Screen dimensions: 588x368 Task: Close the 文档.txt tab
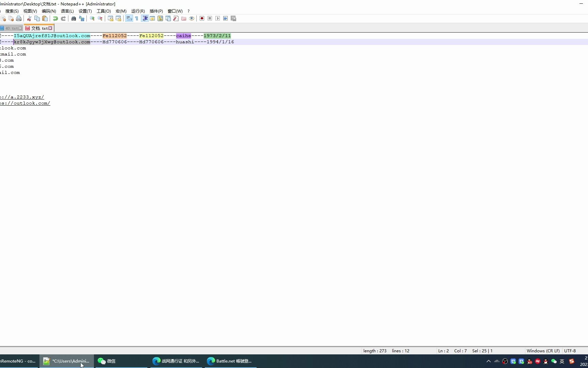pyautogui.click(x=50, y=28)
